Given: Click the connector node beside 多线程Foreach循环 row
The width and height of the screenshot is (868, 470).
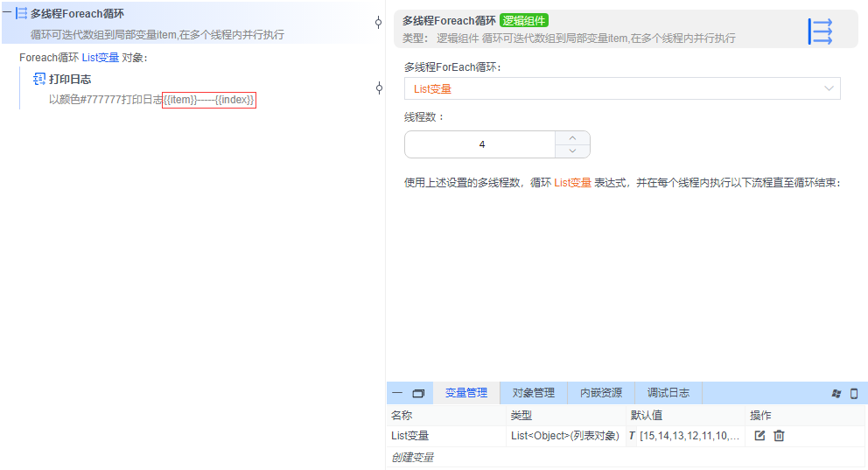Looking at the screenshot, I should (379, 22).
